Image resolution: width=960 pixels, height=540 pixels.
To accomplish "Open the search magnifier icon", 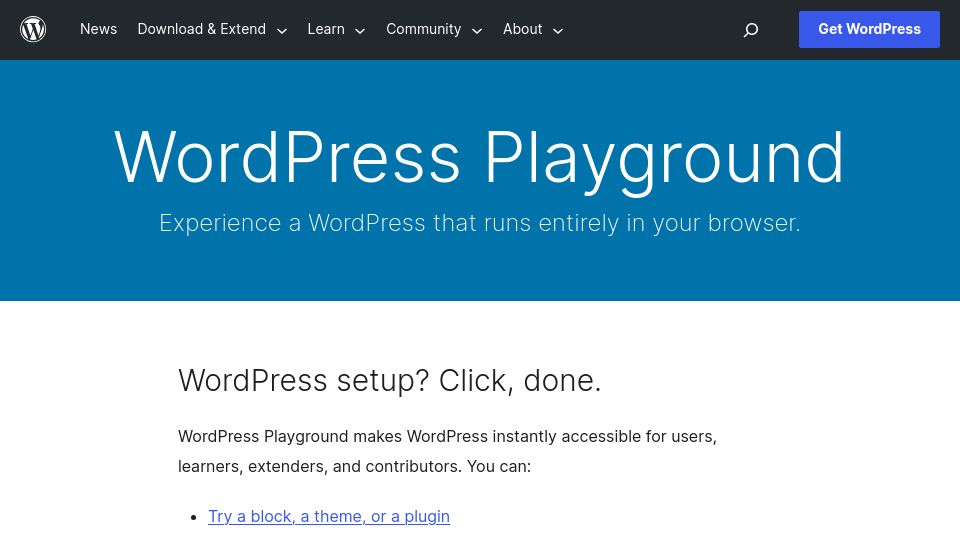I will (x=751, y=29).
